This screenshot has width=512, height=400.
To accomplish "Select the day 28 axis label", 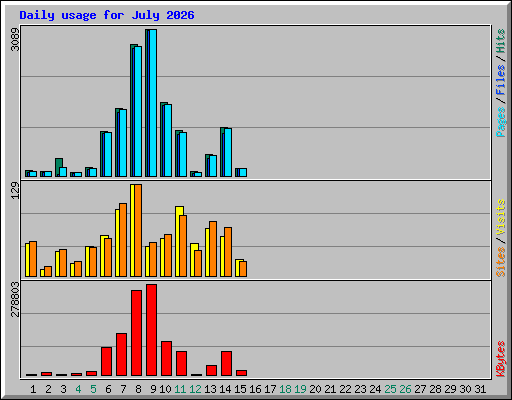I will pyautogui.click(x=435, y=389).
